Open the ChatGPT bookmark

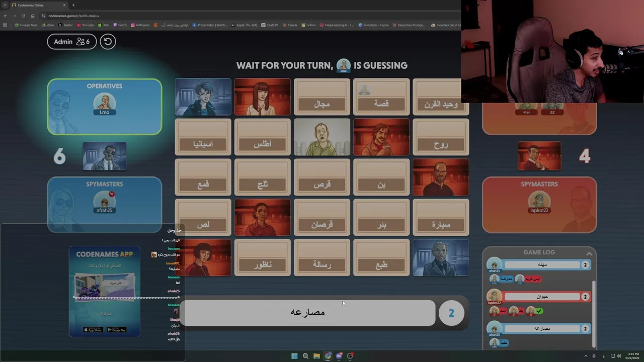[270, 25]
